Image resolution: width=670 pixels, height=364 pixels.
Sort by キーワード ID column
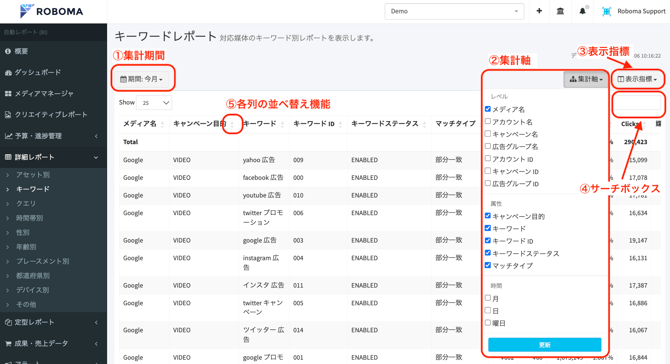[318, 124]
